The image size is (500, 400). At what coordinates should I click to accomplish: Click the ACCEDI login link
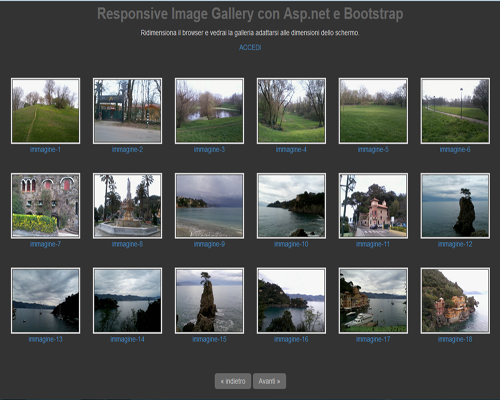(250, 48)
